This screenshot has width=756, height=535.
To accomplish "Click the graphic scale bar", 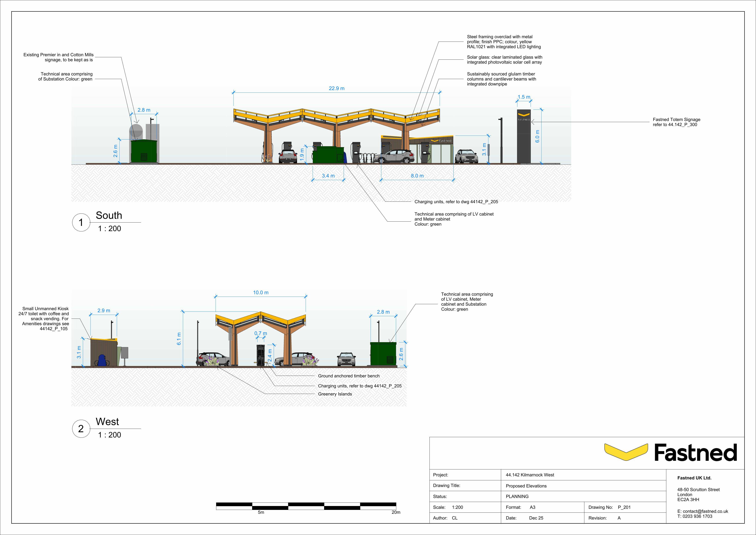I will point(306,506).
